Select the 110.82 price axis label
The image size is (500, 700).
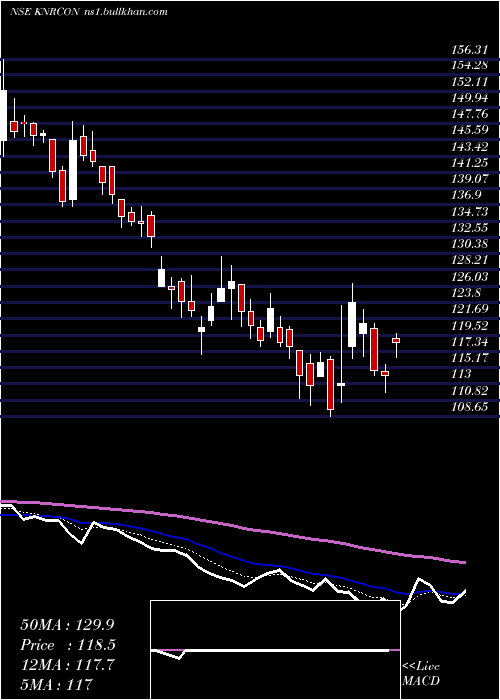(x=469, y=391)
